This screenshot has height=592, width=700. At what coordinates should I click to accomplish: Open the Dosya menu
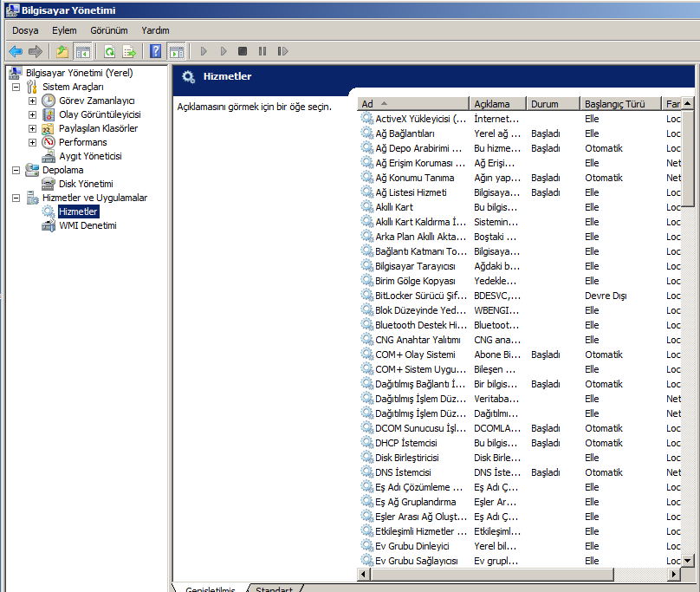pyautogui.click(x=25, y=30)
